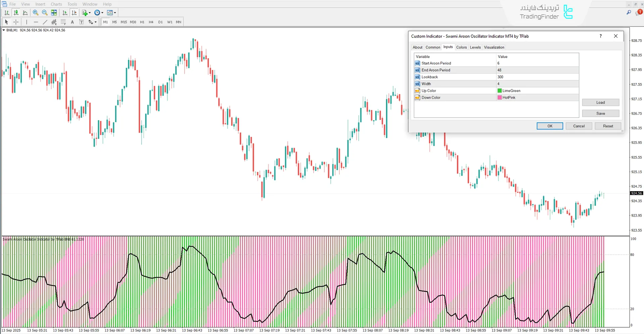
Task: Select the Lookback value field
Action: point(537,77)
